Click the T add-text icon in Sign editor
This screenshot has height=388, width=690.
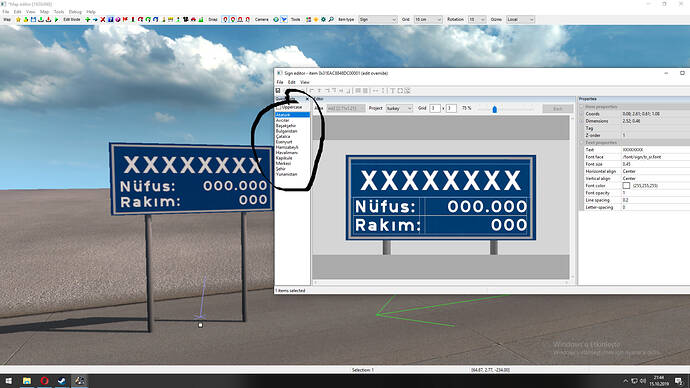(393, 91)
